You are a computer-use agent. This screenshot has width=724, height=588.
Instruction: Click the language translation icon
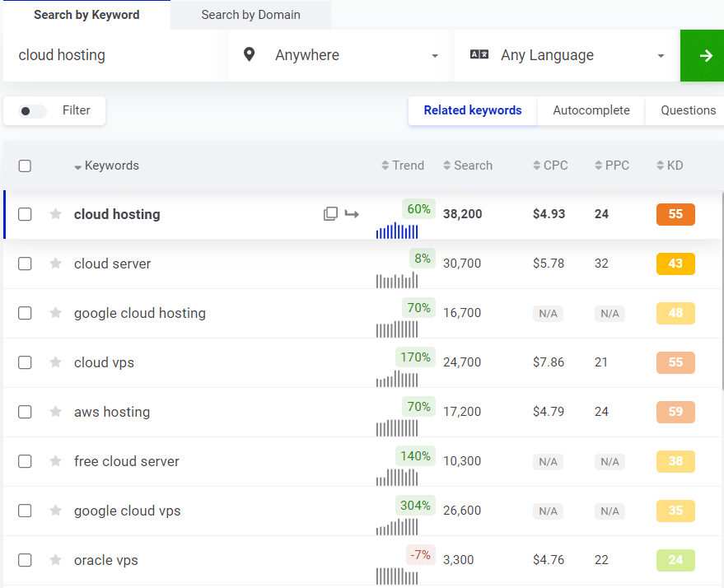tap(479, 54)
